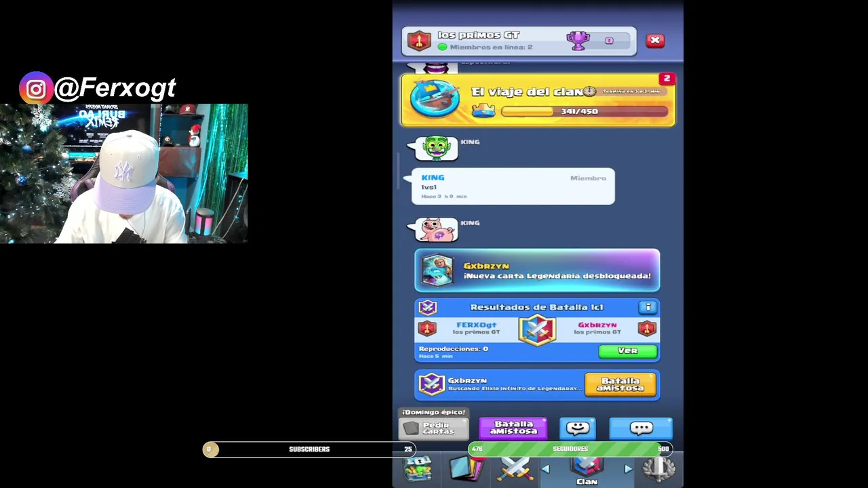Click the streamer webcam feed
The image size is (868, 488).
[123, 174]
